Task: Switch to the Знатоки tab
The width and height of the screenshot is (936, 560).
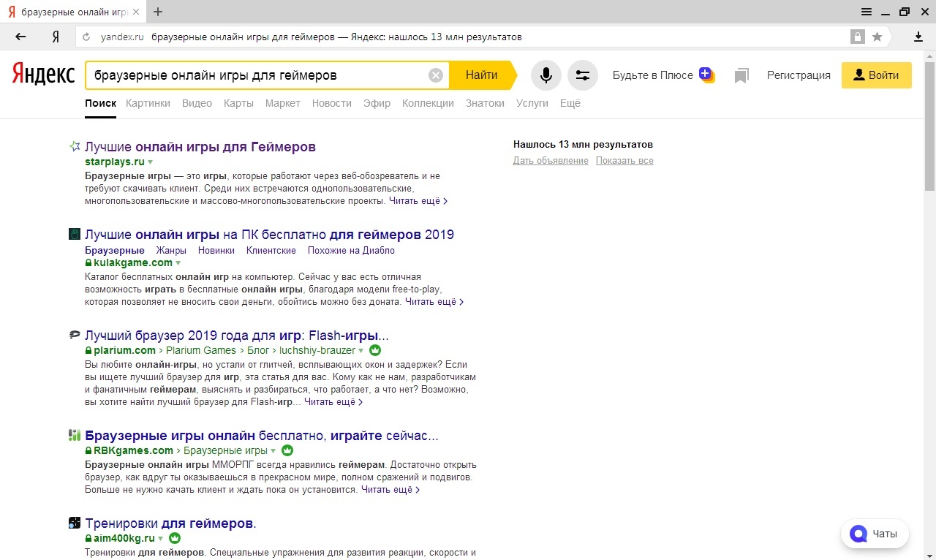Action: click(485, 103)
